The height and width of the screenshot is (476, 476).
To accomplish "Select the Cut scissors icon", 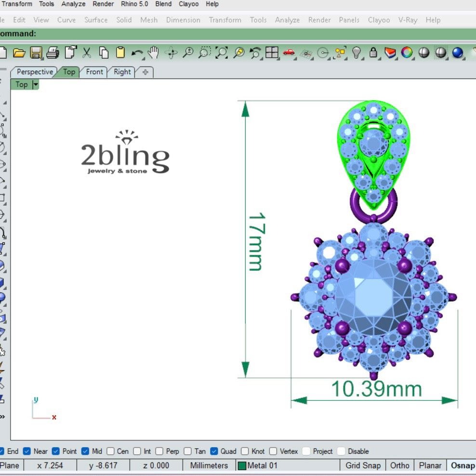I will 87,53.
